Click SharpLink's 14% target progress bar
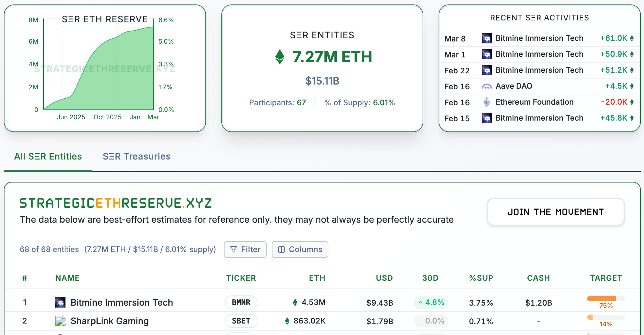Screen dimensions: 644x335 click(x=606, y=317)
